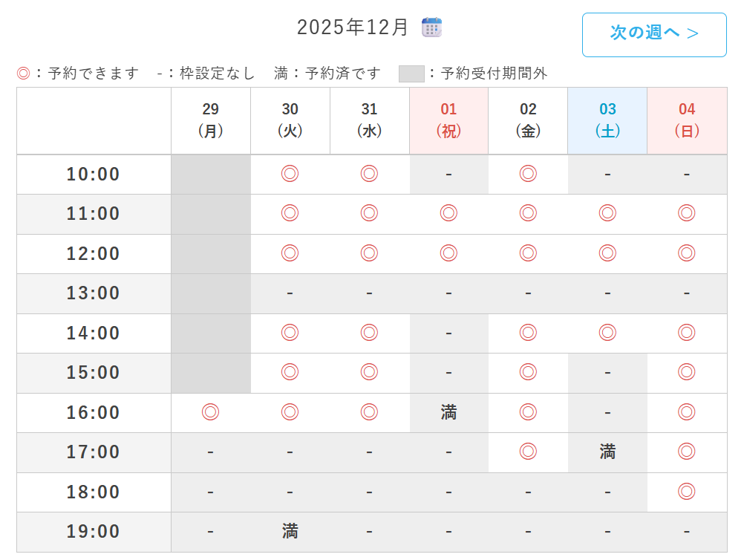Reserve the 15:00 slot on Sunday 04
The height and width of the screenshot is (560, 744).
click(687, 372)
